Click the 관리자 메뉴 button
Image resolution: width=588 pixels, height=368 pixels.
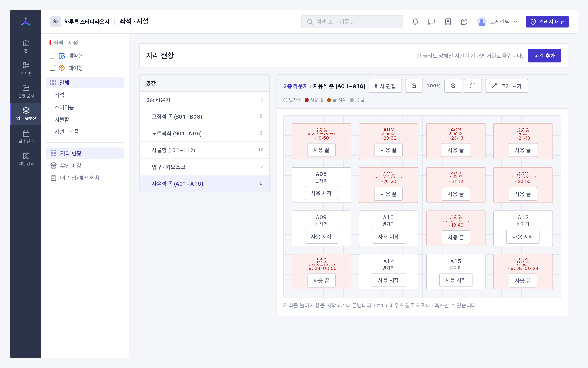(x=547, y=22)
